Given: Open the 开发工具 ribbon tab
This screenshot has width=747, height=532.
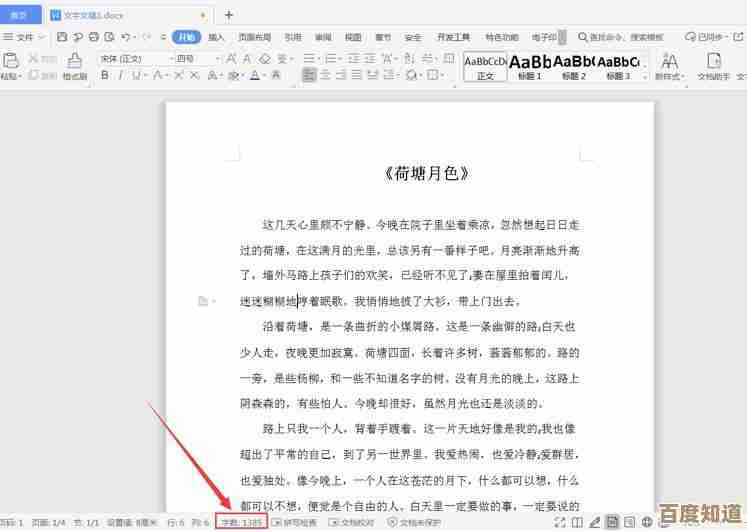Looking at the screenshot, I should [x=454, y=37].
